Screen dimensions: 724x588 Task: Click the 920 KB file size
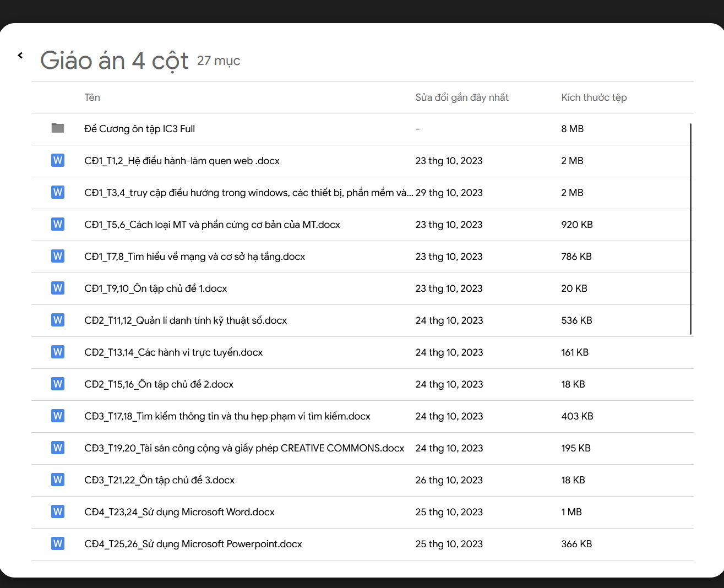coord(577,225)
